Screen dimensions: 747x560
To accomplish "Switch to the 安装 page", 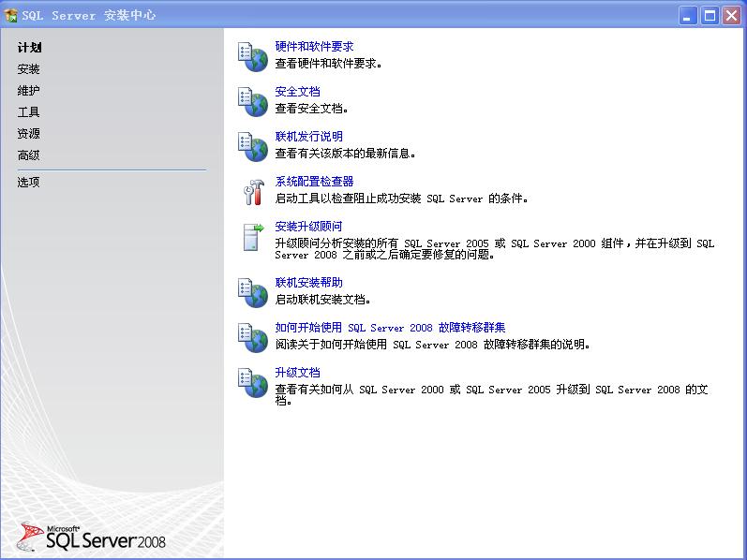I will coord(29,69).
